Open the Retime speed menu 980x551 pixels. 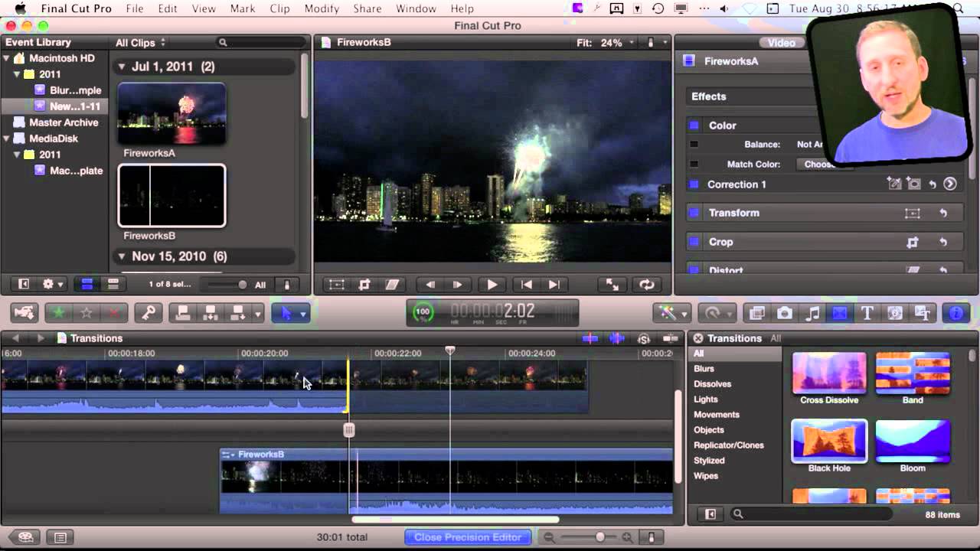[x=717, y=312]
